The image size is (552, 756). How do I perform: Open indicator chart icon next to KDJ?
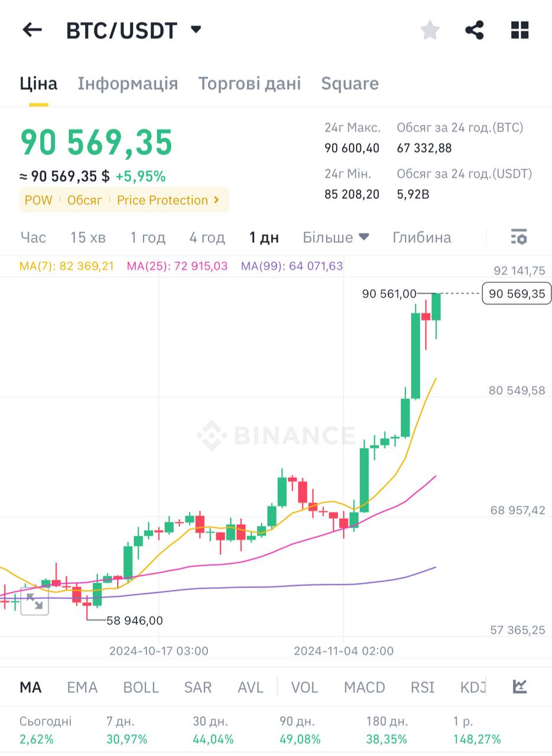point(519,687)
